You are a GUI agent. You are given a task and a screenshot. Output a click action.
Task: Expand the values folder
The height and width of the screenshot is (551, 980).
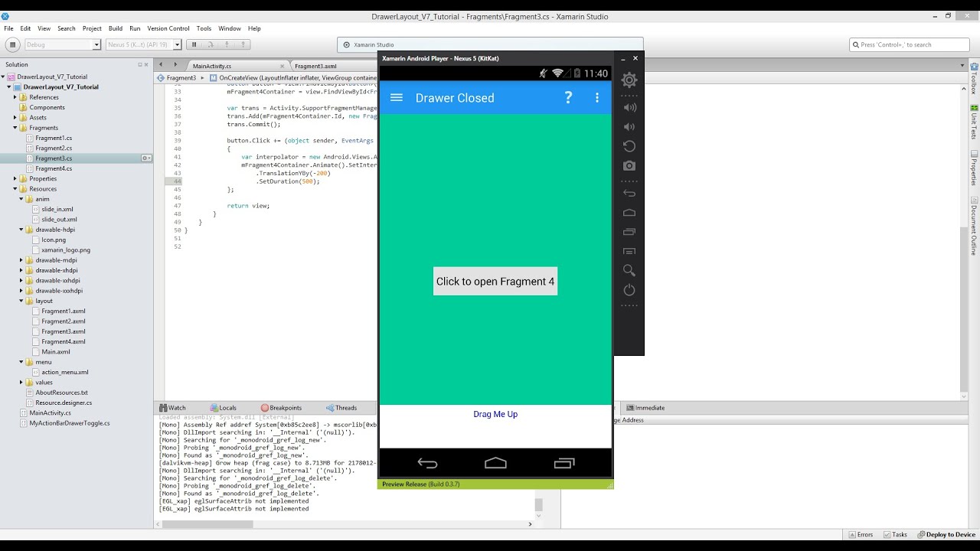click(21, 382)
